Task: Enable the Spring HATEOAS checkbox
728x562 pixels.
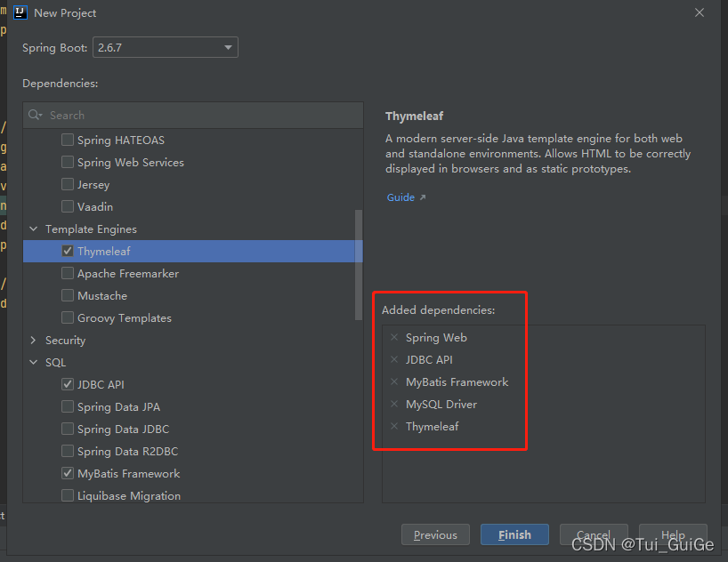Action: [x=68, y=140]
